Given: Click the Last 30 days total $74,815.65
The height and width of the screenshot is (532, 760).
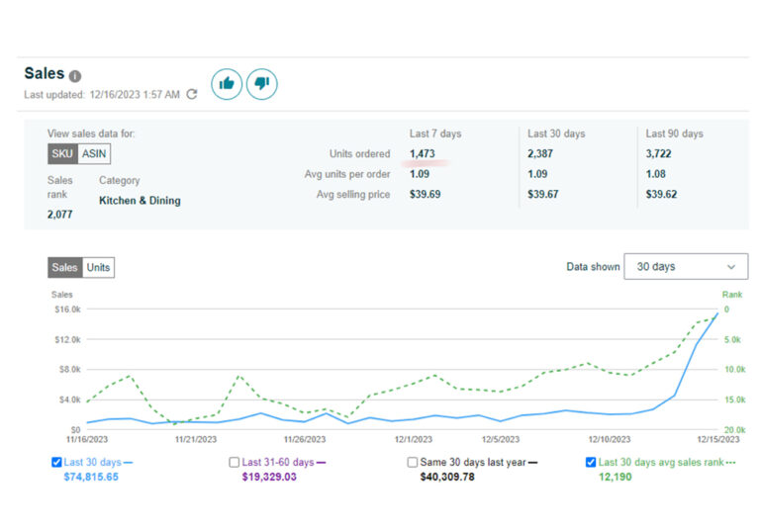Looking at the screenshot, I should point(91,477).
